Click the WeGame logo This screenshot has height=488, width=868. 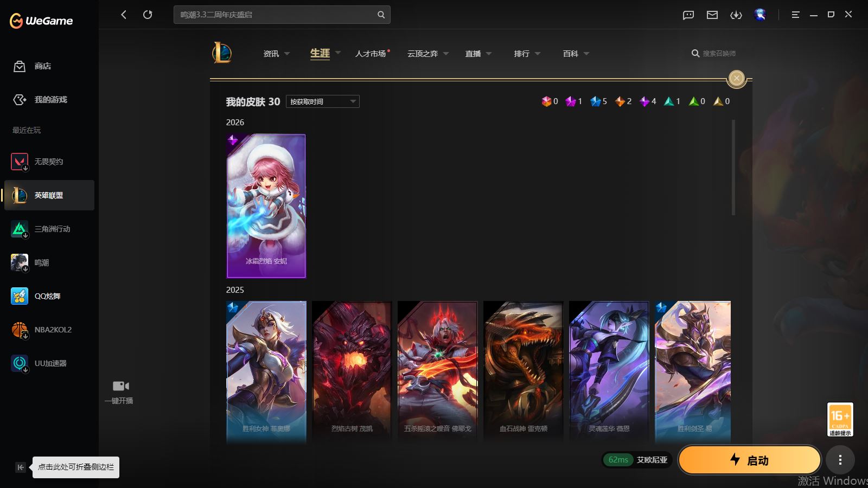pos(41,21)
